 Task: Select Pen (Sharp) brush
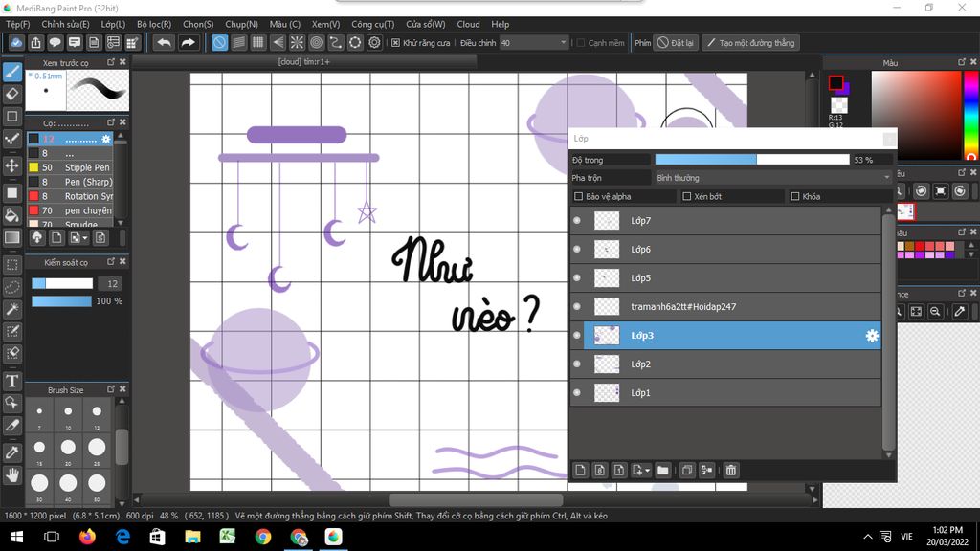point(70,182)
